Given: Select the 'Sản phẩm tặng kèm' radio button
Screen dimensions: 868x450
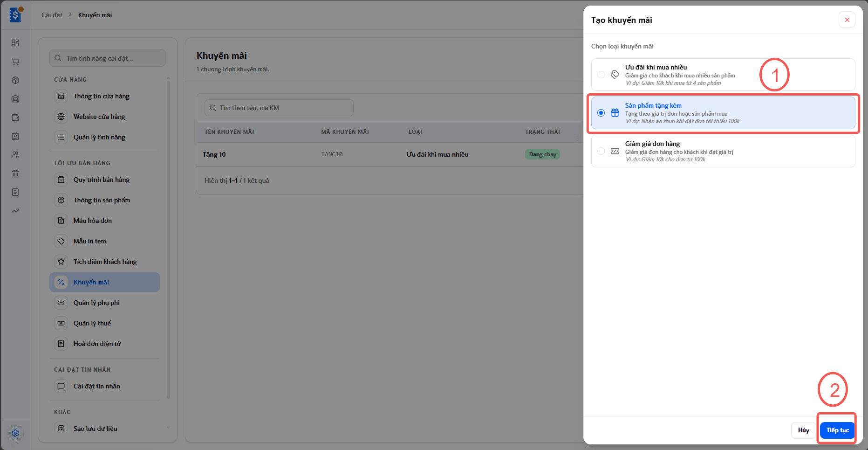Looking at the screenshot, I should [x=601, y=113].
